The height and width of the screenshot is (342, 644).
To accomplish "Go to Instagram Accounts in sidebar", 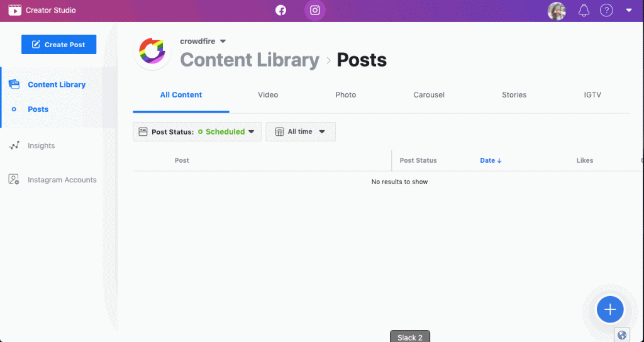I will coord(62,180).
